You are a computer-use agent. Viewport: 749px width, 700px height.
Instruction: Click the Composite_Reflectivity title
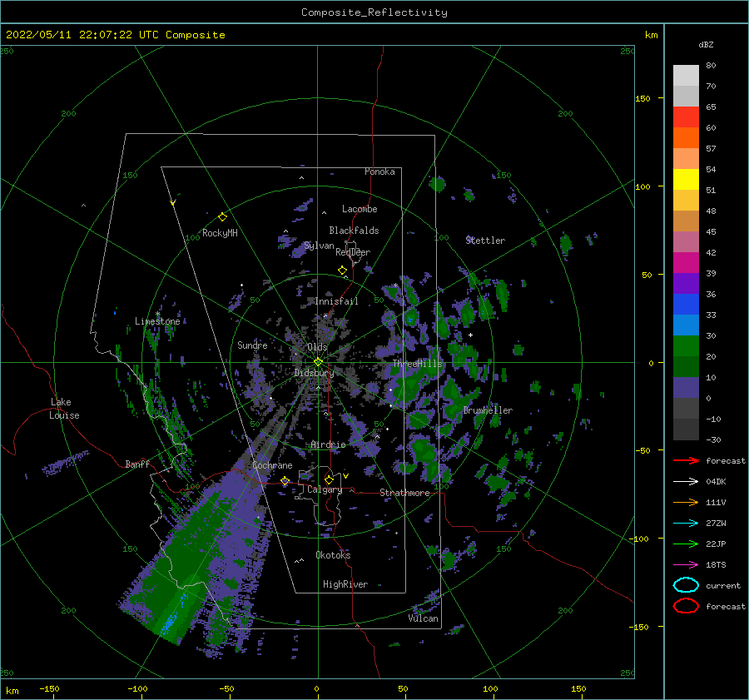tap(374, 12)
